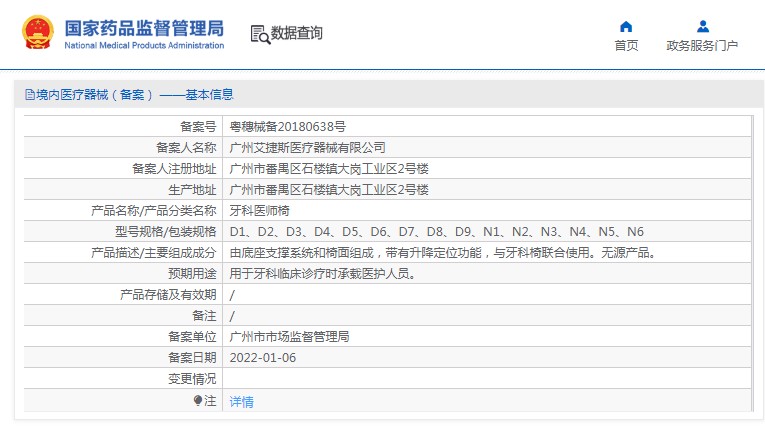Click the lightbulb icon next to 注
765x427 pixels.
[x=198, y=401]
